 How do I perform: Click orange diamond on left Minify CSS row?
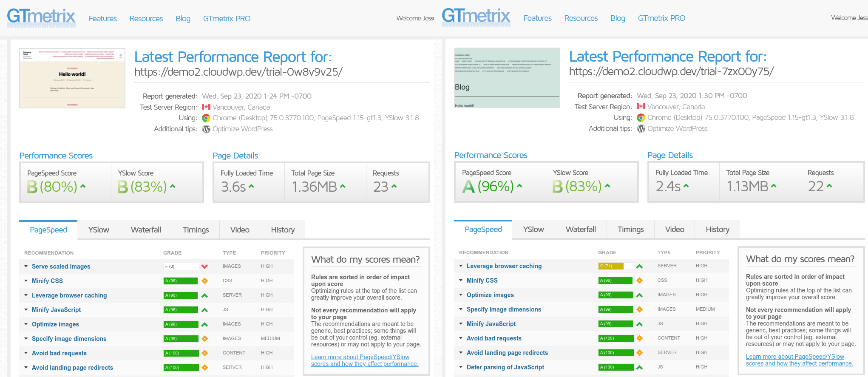[x=204, y=281]
